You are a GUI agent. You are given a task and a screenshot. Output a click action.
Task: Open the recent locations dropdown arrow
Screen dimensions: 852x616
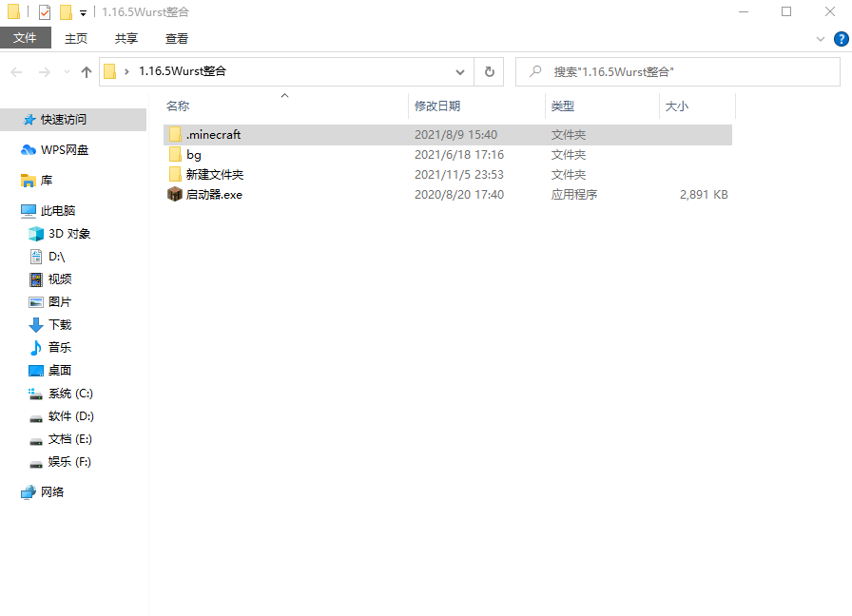67,71
